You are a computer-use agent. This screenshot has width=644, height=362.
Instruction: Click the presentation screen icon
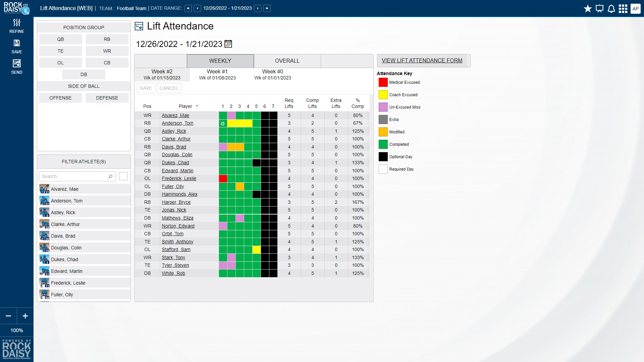coord(599,9)
